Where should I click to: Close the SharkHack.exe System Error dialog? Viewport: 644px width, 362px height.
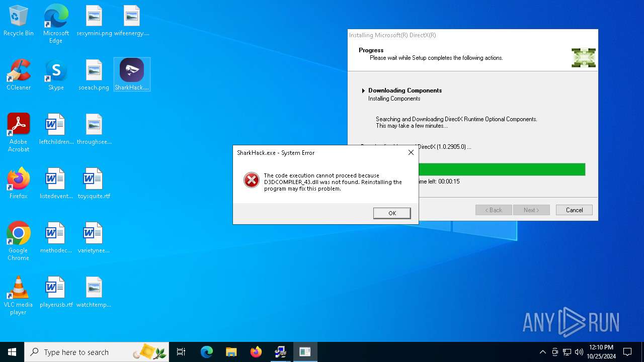tap(411, 152)
